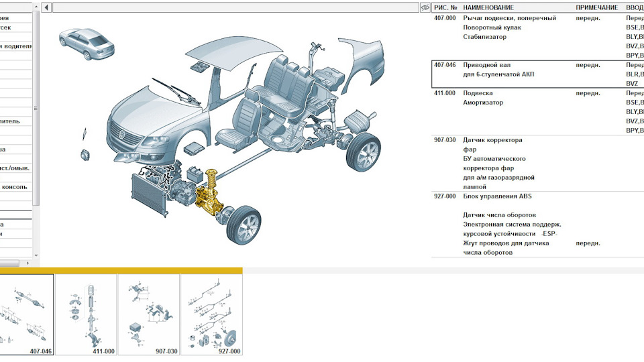644x362 pixels.
Task: Click 'Приводной вал' entry
Action: (487, 65)
